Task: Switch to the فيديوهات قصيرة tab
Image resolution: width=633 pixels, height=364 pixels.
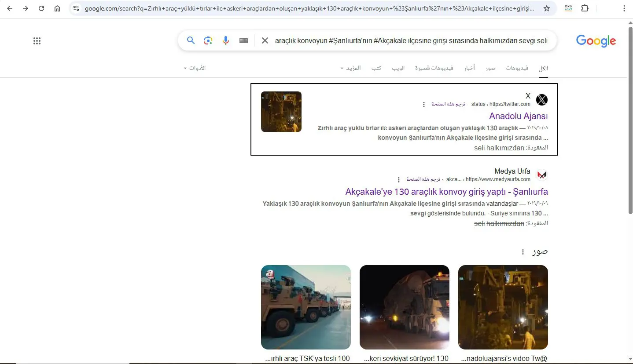Action: point(434,69)
